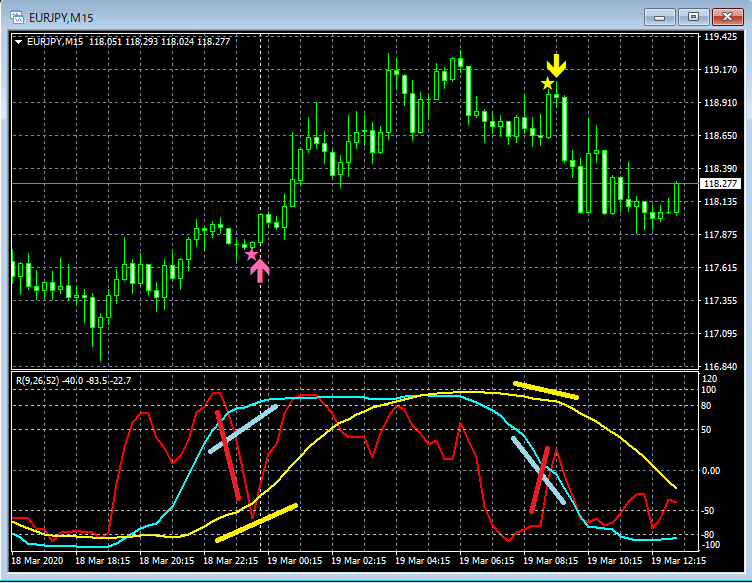
Task: Select the yellow star signal marker
Action: tap(547, 84)
